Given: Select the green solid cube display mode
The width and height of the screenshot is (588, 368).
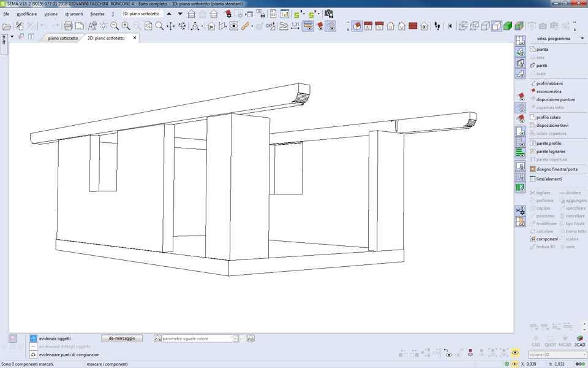Looking at the screenshot, I should coord(508,26).
